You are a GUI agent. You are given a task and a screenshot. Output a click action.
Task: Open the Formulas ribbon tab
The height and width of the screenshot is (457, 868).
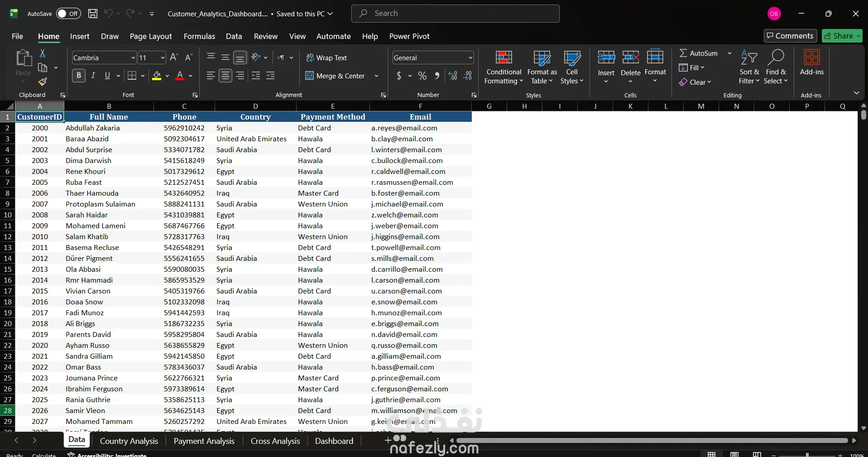point(199,36)
